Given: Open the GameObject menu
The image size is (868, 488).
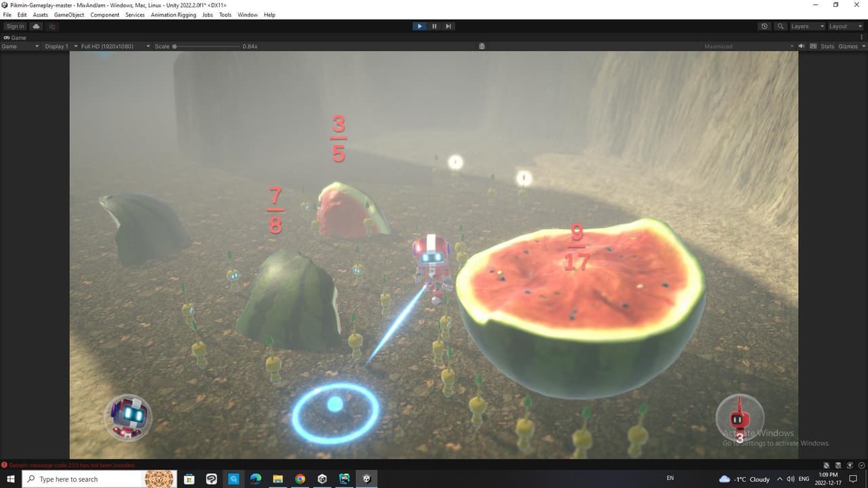Looking at the screenshot, I should 69,15.
